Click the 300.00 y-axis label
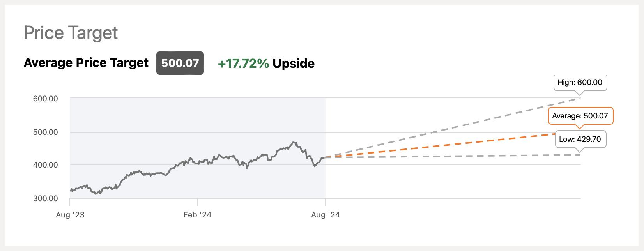The height and width of the screenshot is (251, 644). tap(46, 198)
